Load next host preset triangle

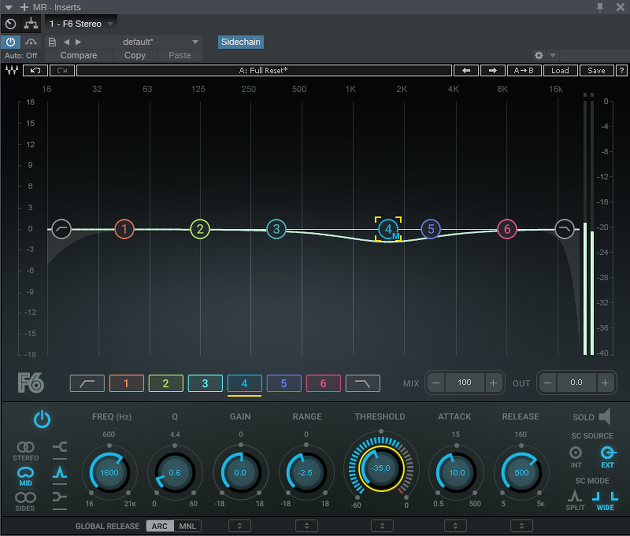pyautogui.click(x=78, y=42)
